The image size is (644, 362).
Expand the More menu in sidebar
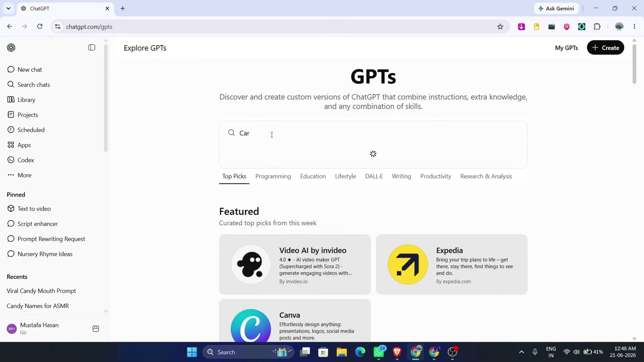tap(54, 175)
